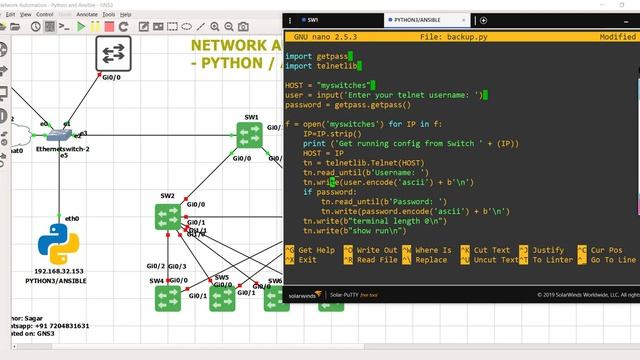Click the eth0 interface label
The image size is (640, 360).
click(72, 218)
